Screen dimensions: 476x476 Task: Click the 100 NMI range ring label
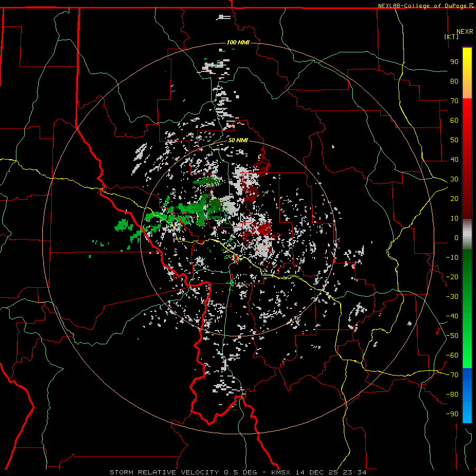[x=238, y=42]
